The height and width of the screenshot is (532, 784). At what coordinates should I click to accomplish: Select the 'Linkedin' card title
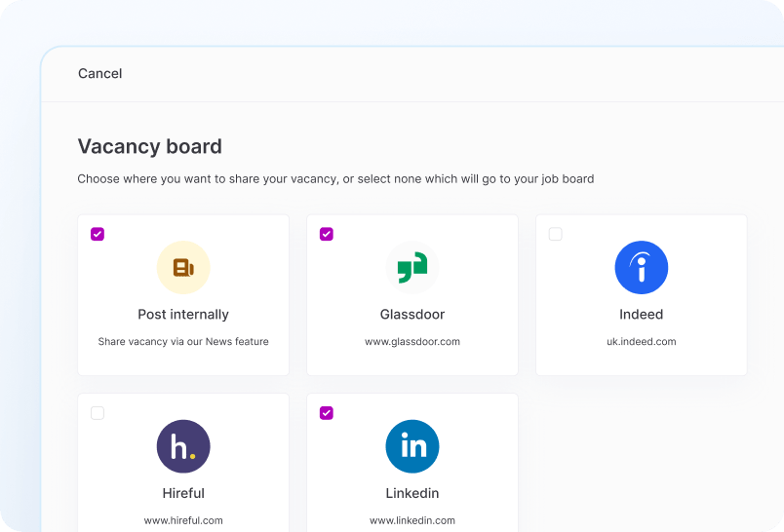pos(412,493)
